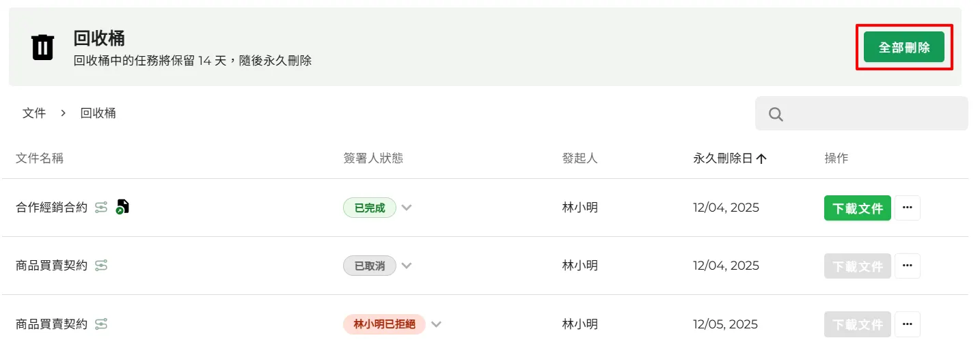
Task: Go to 文件 in the breadcrumb
Action: pyautogui.click(x=34, y=113)
